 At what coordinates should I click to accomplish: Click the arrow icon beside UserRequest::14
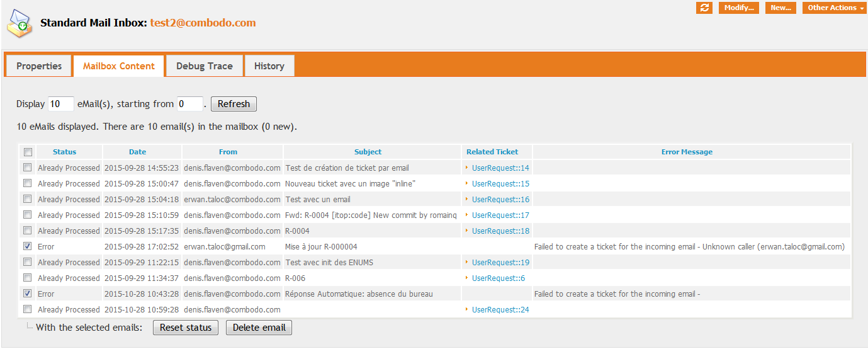click(x=466, y=168)
